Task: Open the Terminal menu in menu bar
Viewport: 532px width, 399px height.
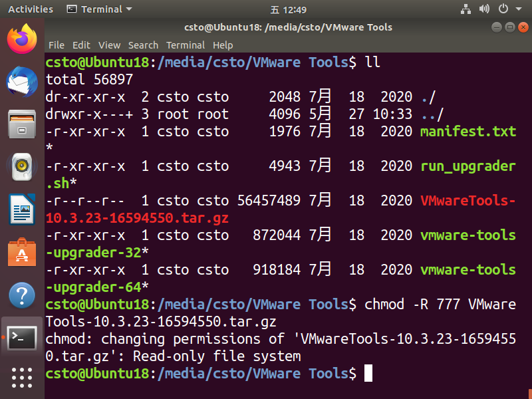Action: [x=186, y=45]
